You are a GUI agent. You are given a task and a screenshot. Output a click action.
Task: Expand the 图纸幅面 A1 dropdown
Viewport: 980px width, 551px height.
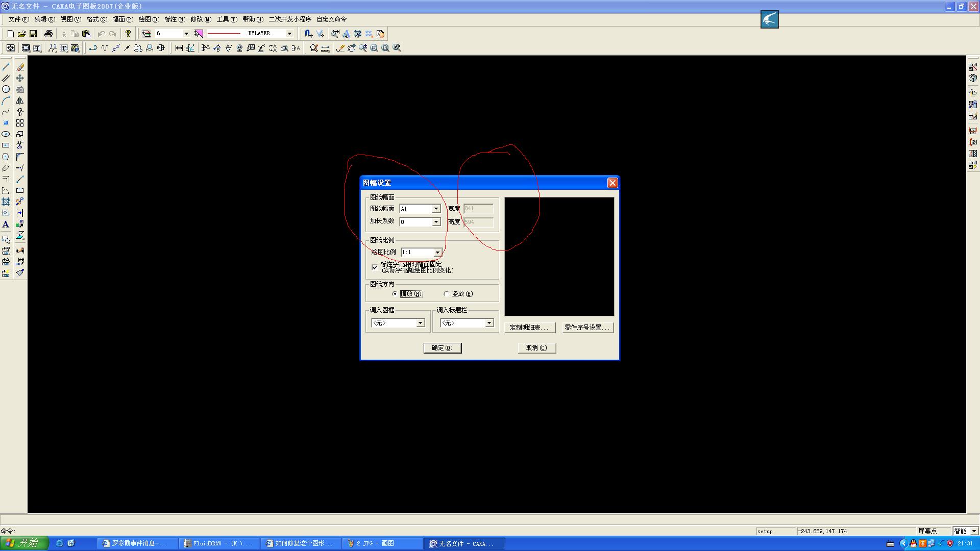click(436, 209)
